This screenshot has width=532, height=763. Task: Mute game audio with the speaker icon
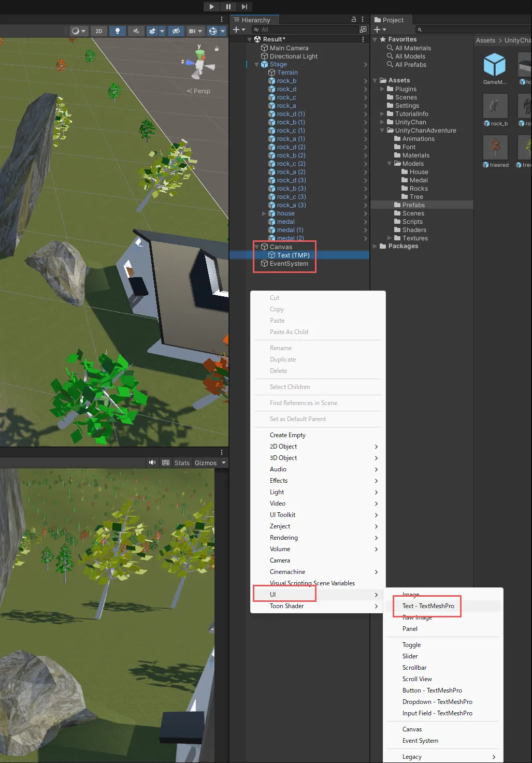152,463
